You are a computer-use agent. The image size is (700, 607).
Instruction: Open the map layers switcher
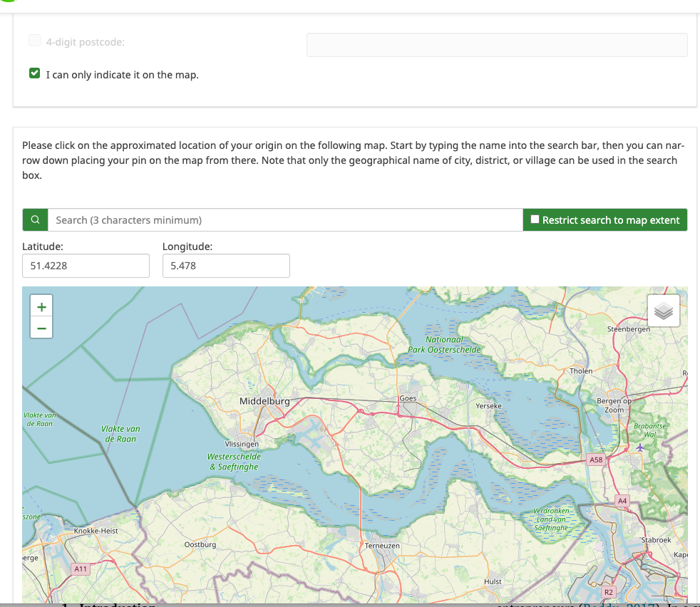[x=663, y=311]
